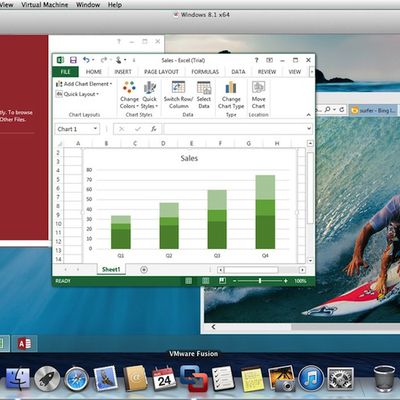Click the cancel X in formula bar
Image resolution: width=400 pixels, height=400 pixels.
coord(122,129)
